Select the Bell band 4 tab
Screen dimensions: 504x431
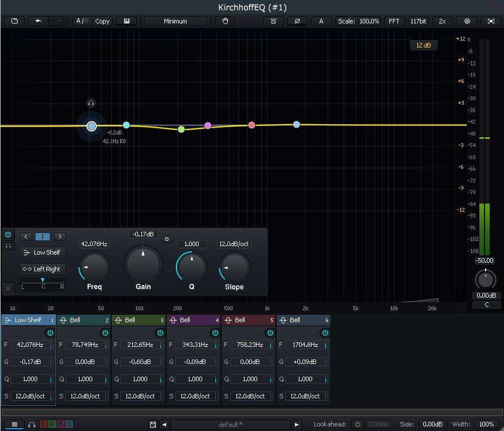point(194,320)
